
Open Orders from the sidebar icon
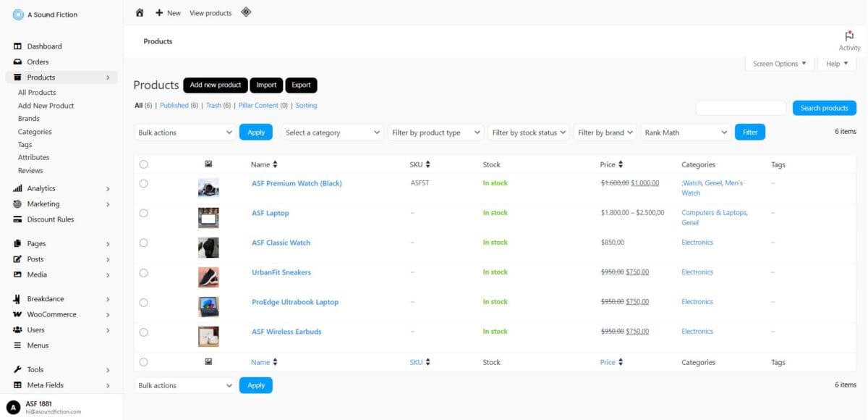18,62
